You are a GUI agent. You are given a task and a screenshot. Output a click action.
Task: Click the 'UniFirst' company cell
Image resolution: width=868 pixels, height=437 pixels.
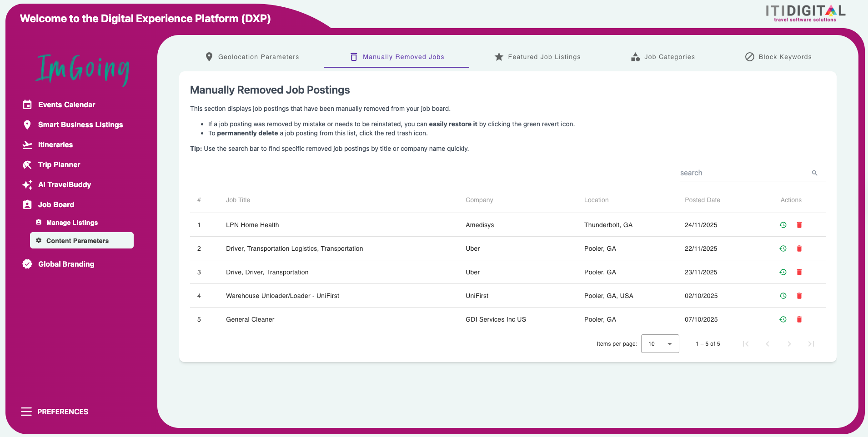click(x=477, y=296)
